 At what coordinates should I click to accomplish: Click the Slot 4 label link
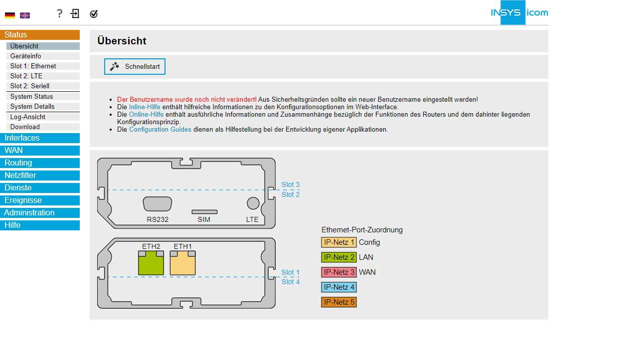[x=291, y=282]
